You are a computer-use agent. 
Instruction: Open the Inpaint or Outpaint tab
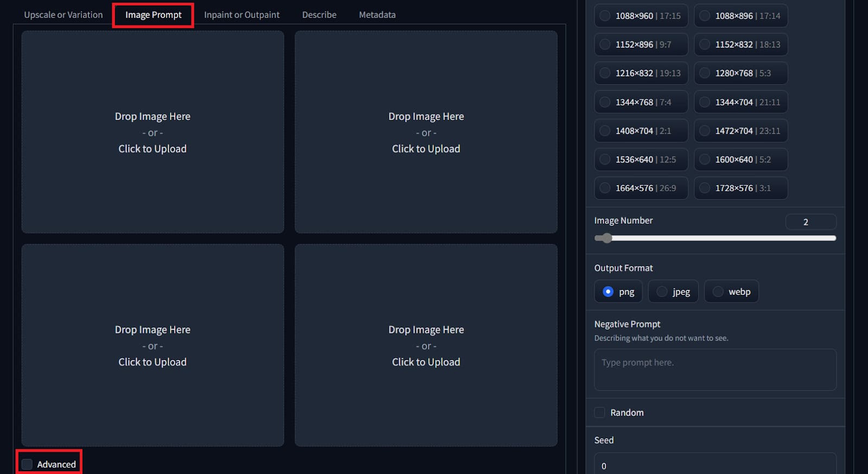[241, 15]
